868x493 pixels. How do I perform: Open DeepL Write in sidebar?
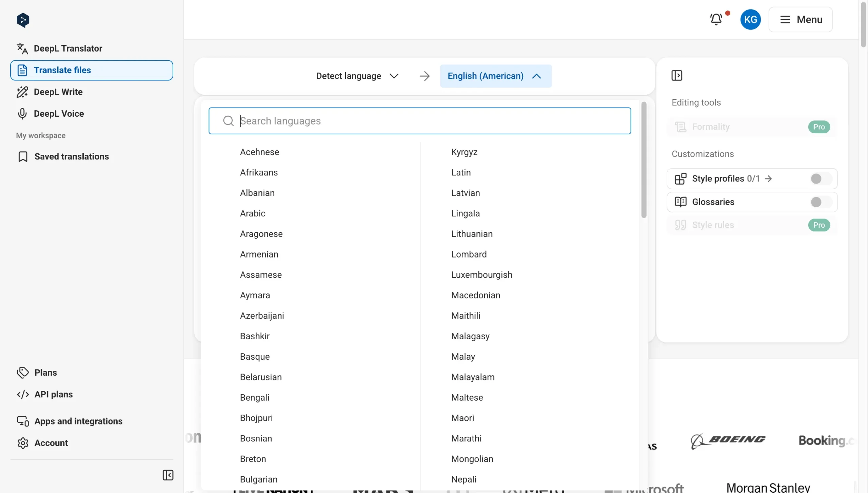pos(92,92)
